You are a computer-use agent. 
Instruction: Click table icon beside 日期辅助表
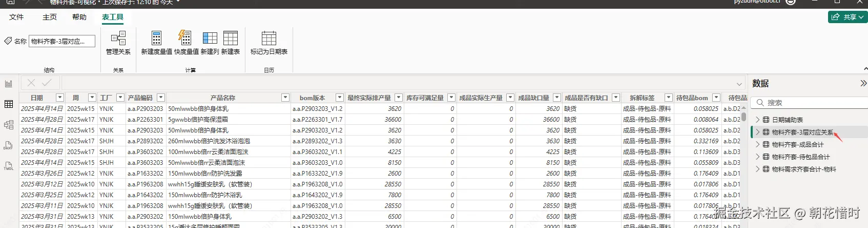(x=766, y=120)
